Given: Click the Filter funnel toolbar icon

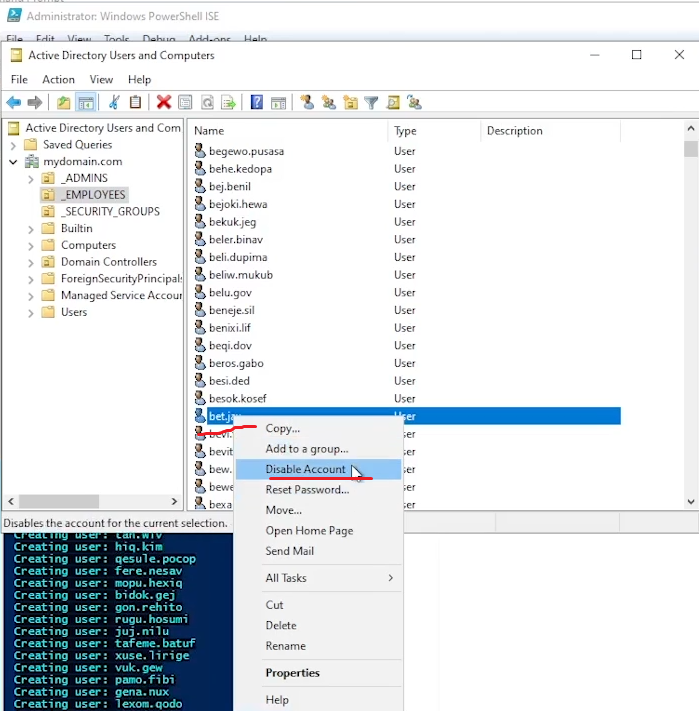Looking at the screenshot, I should (371, 102).
